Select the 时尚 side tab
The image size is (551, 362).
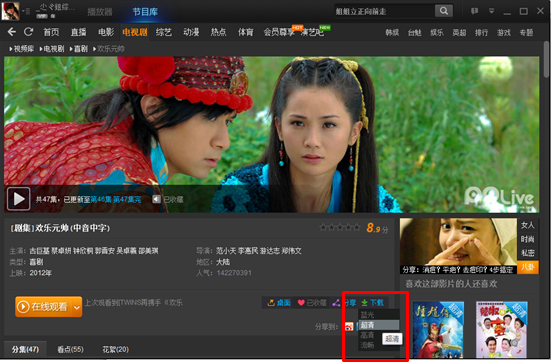(527, 239)
